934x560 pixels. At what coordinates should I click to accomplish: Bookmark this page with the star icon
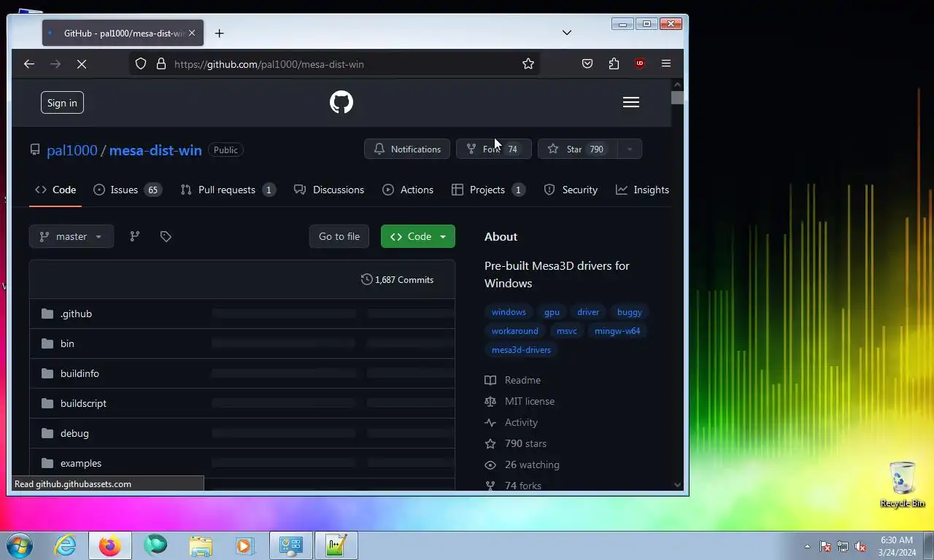click(528, 64)
